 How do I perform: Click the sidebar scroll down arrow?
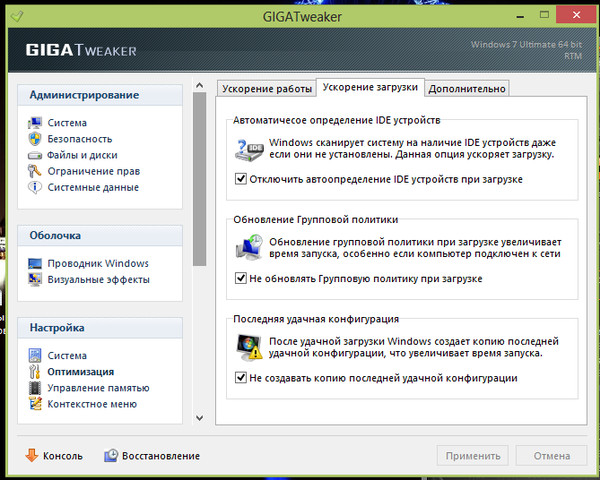(199, 418)
